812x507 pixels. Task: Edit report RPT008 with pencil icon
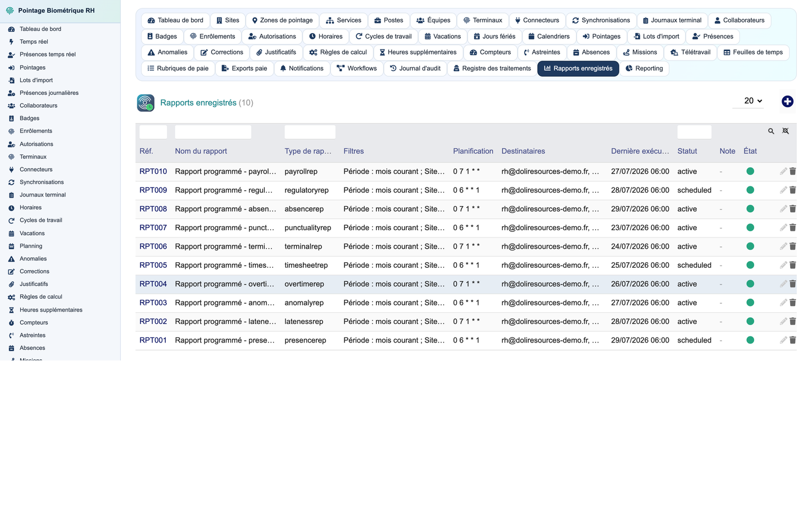point(783,209)
